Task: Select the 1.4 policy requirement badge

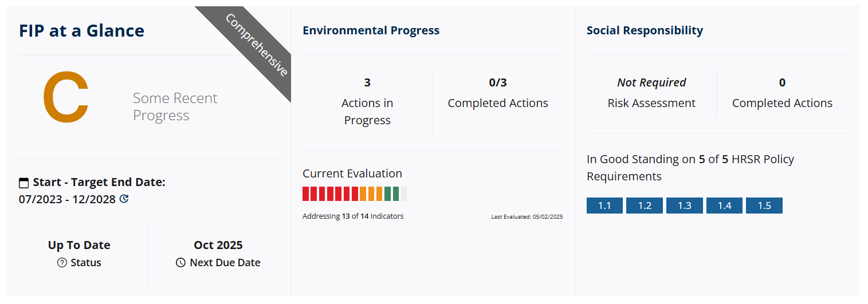Action: 724,206
